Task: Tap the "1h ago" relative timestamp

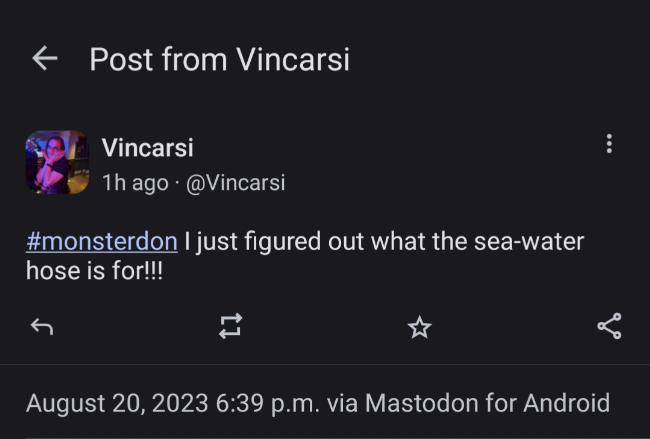Action: 135,183
